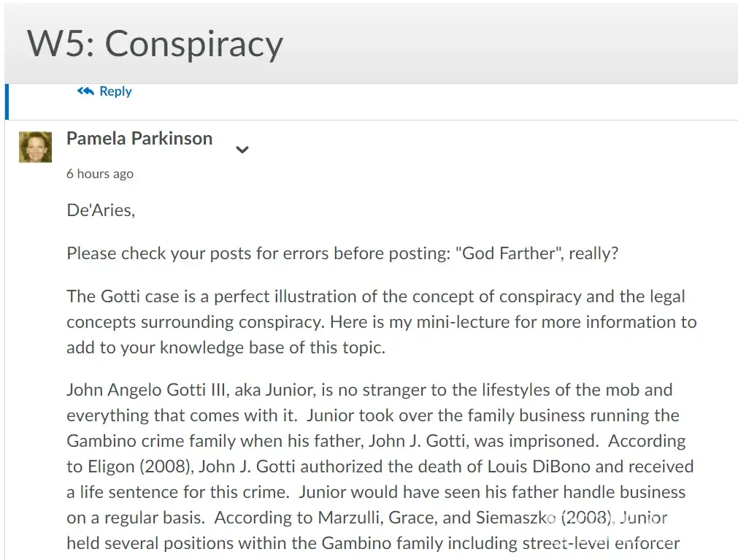Viewport: 738px width, 560px height.
Task: Click "John Angelo Gotti III" in the post
Action: pos(148,390)
